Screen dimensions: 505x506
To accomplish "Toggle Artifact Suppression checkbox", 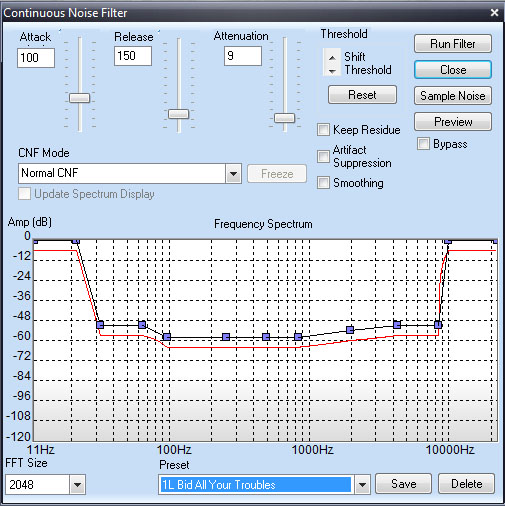I will (323, 156).
